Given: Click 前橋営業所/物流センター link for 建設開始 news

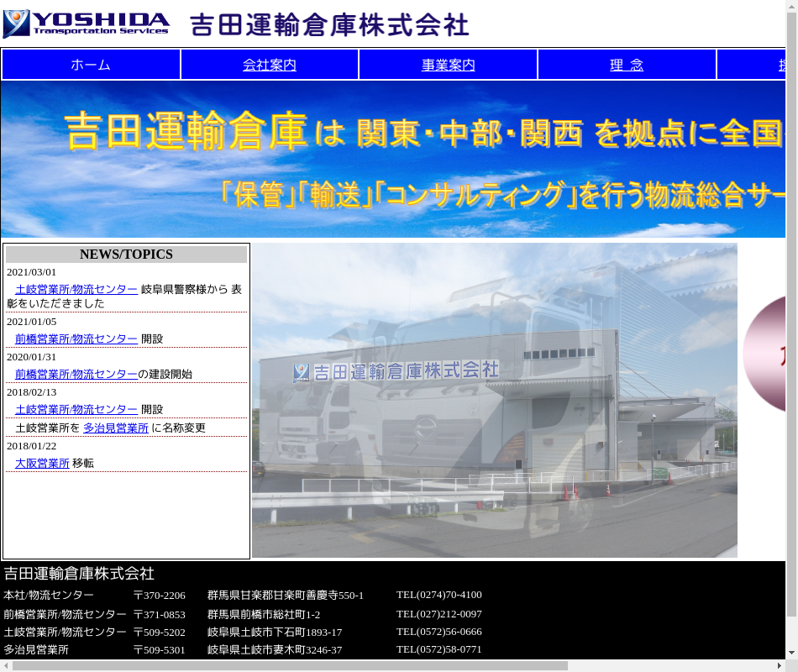Looking at the screenshot, I should point(76,374).
